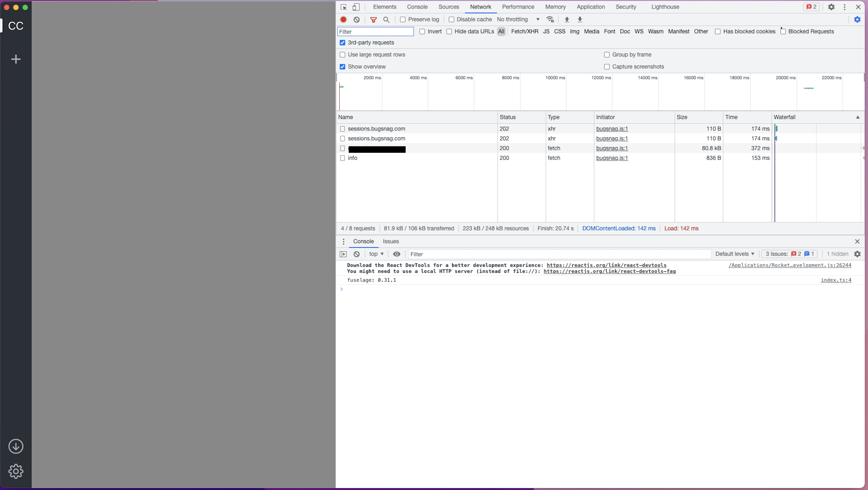Open the Default levels dropdown

pos(735,254)
